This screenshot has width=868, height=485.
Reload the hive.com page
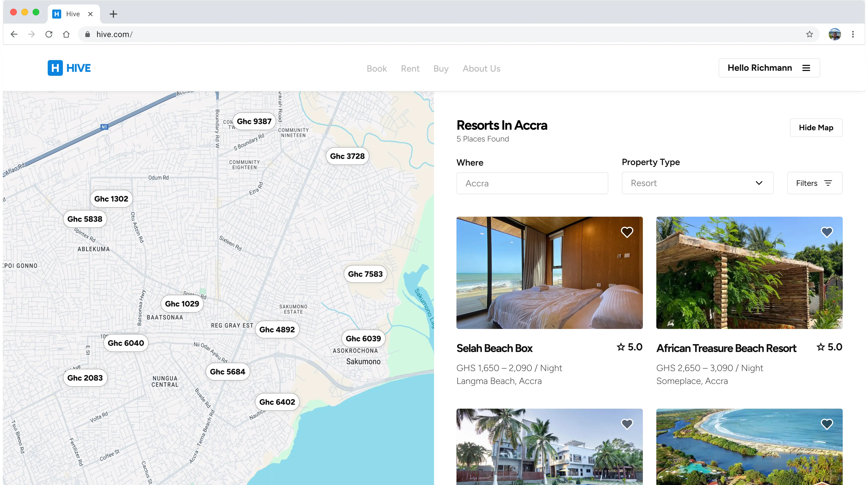(49, 34)
